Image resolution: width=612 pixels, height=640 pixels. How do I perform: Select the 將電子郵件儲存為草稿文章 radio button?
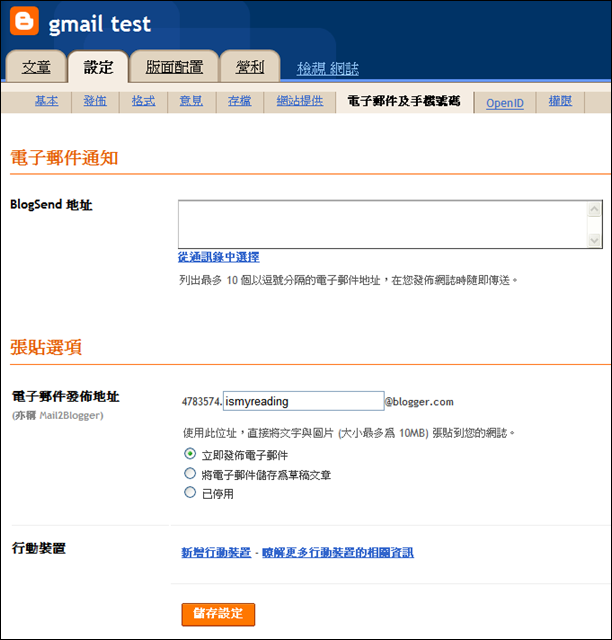click(x=190, y=473)
